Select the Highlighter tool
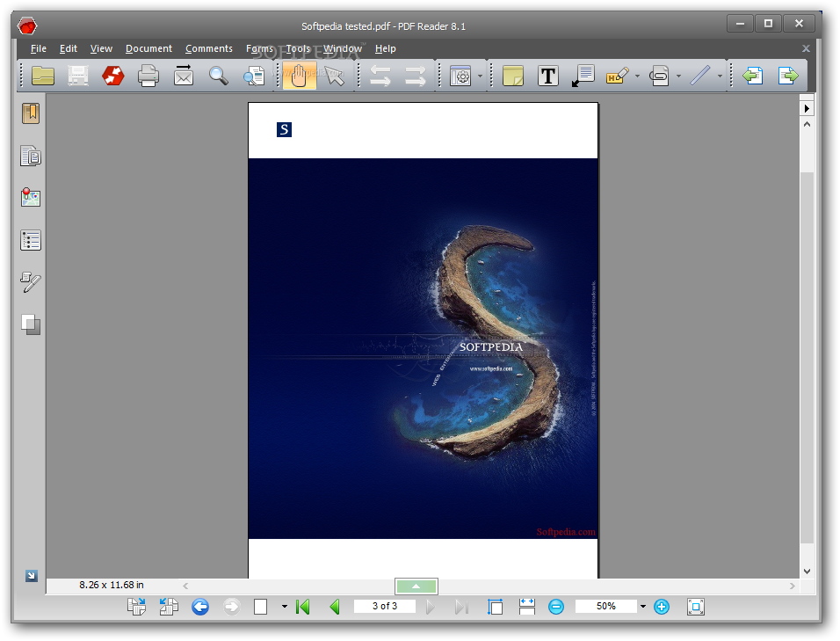This screenshot has width=840, height=641. pos(617,76)
